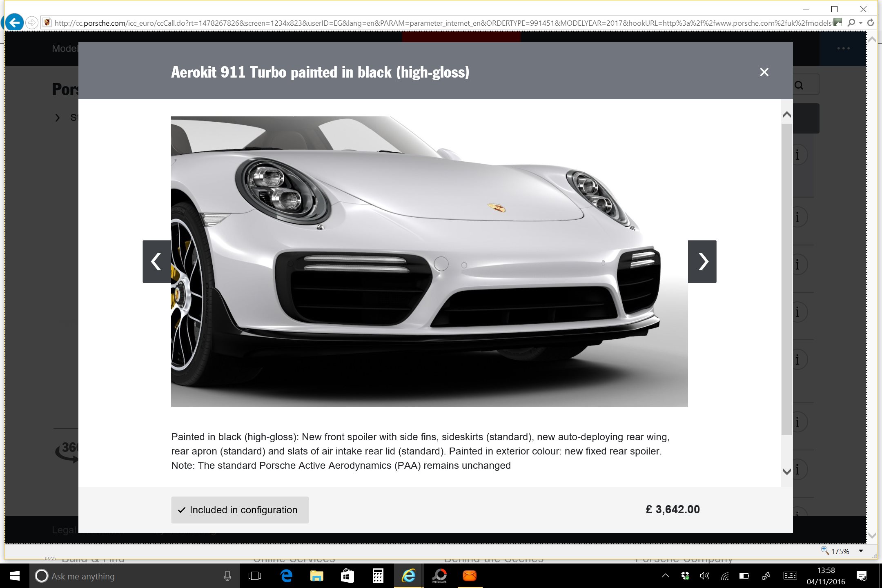Click the page scrollbar down arrow
The width and height of the screenshot is (882, 588).
pos(873,535)
